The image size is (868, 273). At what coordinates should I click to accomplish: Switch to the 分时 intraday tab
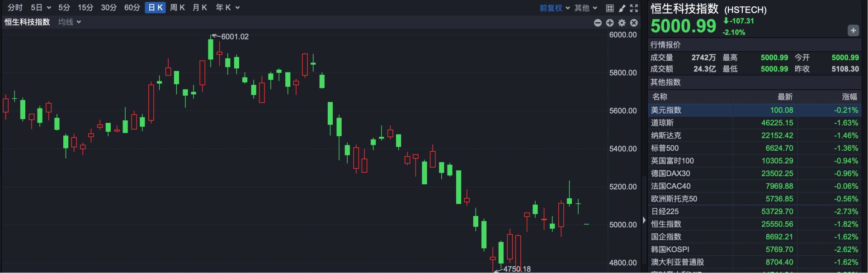point(15,7)
